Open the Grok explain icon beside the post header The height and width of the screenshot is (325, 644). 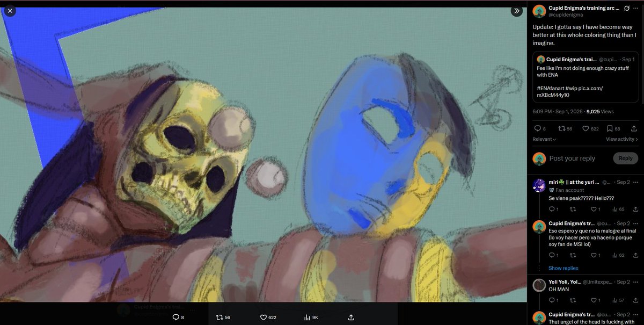click(626, 9)
